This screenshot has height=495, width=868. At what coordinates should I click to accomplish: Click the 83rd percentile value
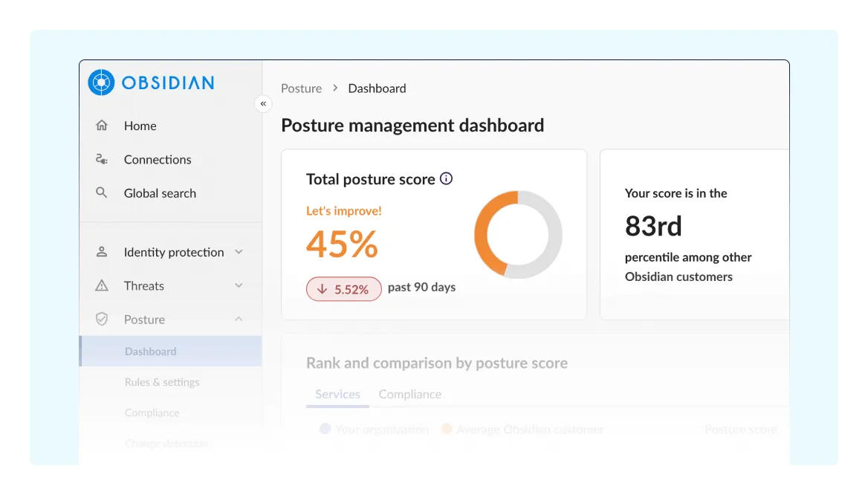coord(653,226)
